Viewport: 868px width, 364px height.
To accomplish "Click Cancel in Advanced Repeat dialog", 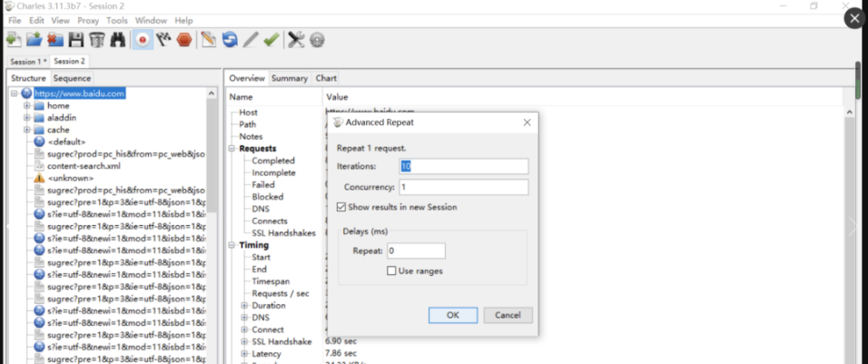I will pyautogui.click(x=508, y=315).
